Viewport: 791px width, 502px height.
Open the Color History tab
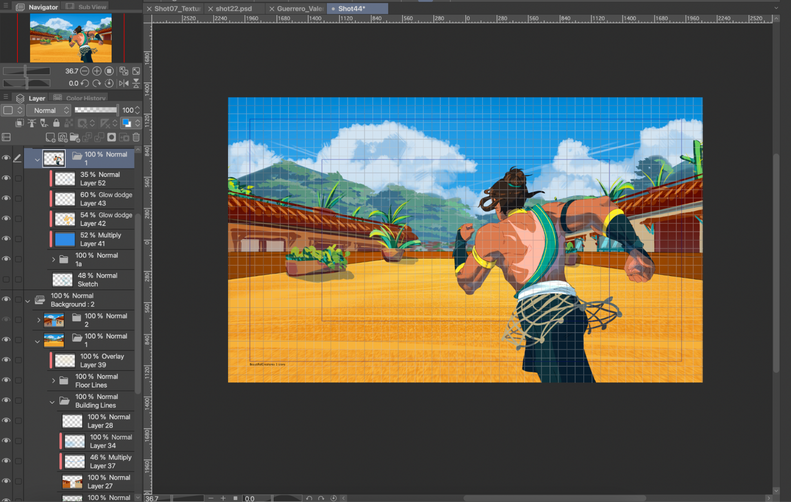(x=80, y=98)
